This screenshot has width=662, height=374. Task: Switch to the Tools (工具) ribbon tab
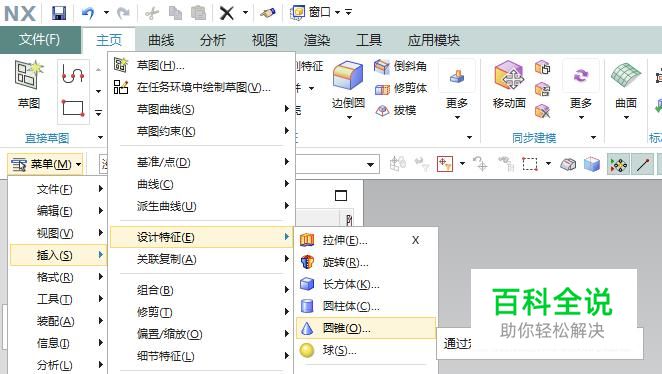pyautogui.click(x=369, y=40)
